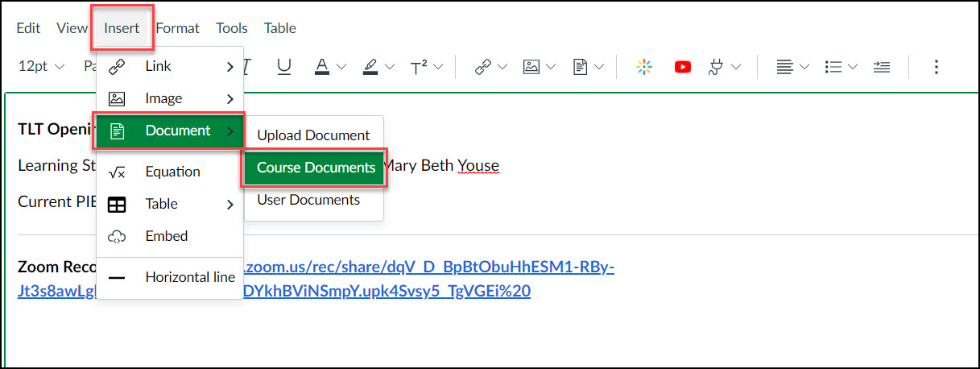The width and height of the screenshot is (980, 369).
Task: Open the Tools menu
Action: pyautogui.click(x=232, y=28)
